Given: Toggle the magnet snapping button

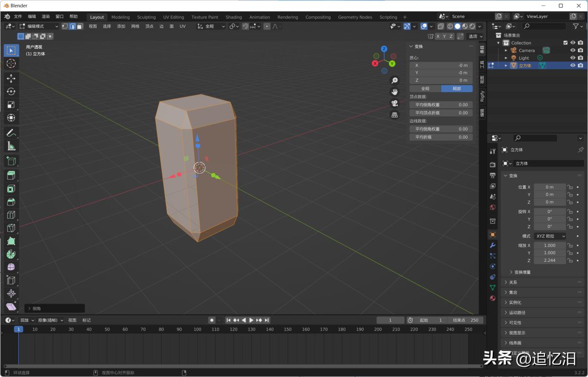Looking at the screenshot, I should (245, 26).
